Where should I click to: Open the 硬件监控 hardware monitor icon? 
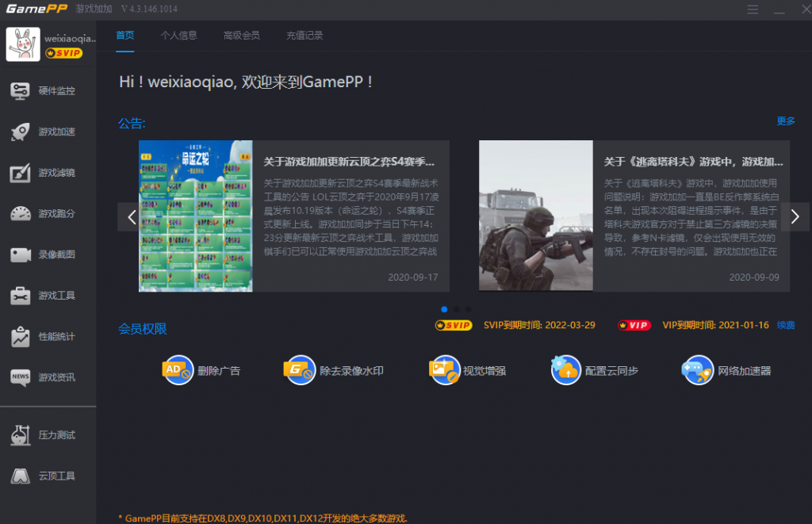(x=20, y=91)
